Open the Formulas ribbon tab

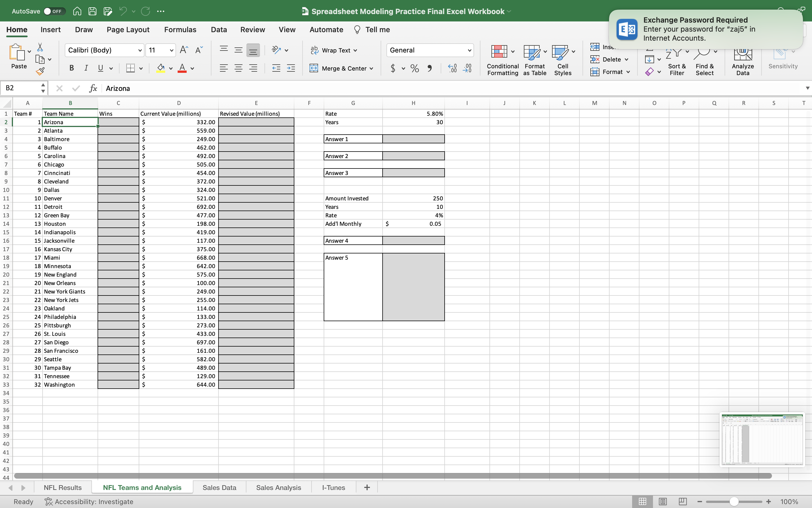pos(180,30)
